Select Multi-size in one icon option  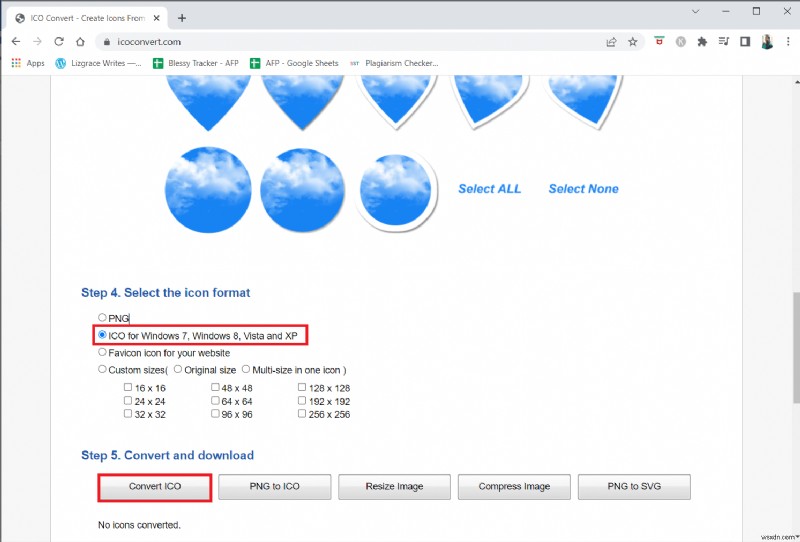(246, 369)
